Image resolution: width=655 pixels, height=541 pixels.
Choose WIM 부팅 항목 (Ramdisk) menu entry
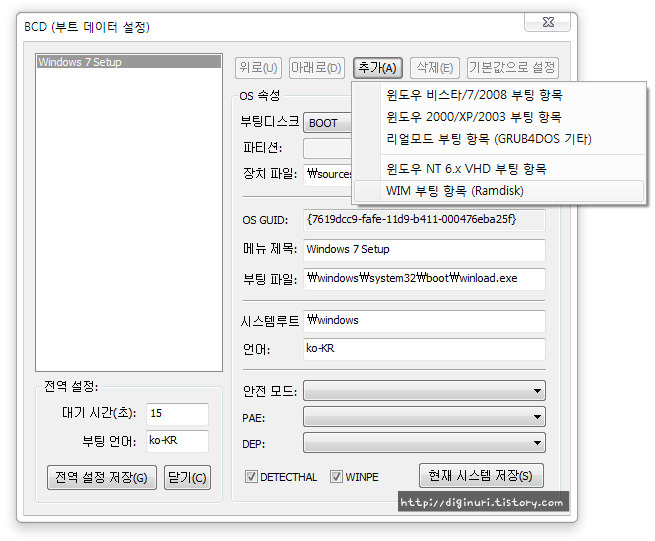click(499, 191)
